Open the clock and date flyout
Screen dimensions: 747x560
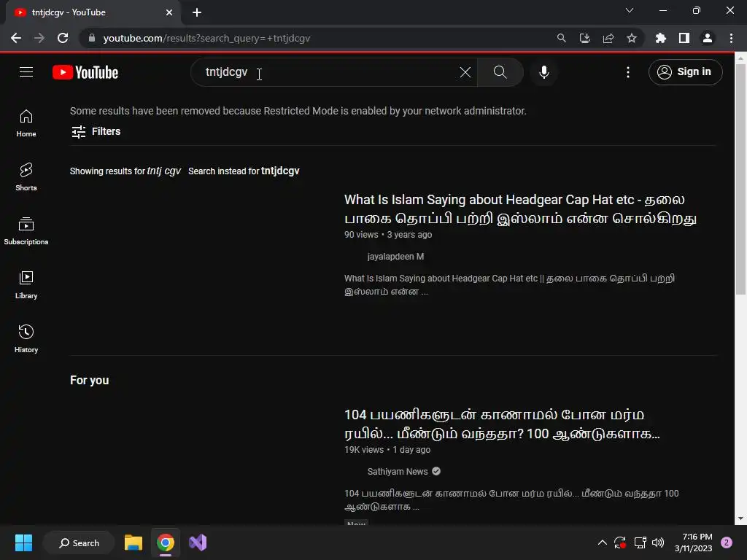point(693,542)
